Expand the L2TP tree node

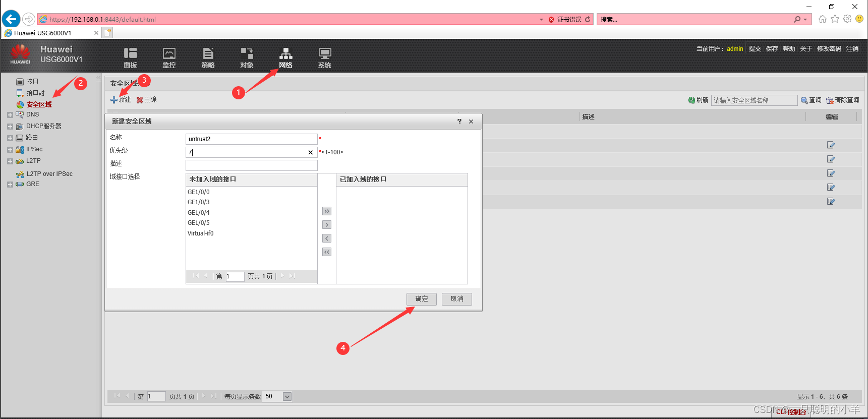pyautogui.click(x=10, y=161)
